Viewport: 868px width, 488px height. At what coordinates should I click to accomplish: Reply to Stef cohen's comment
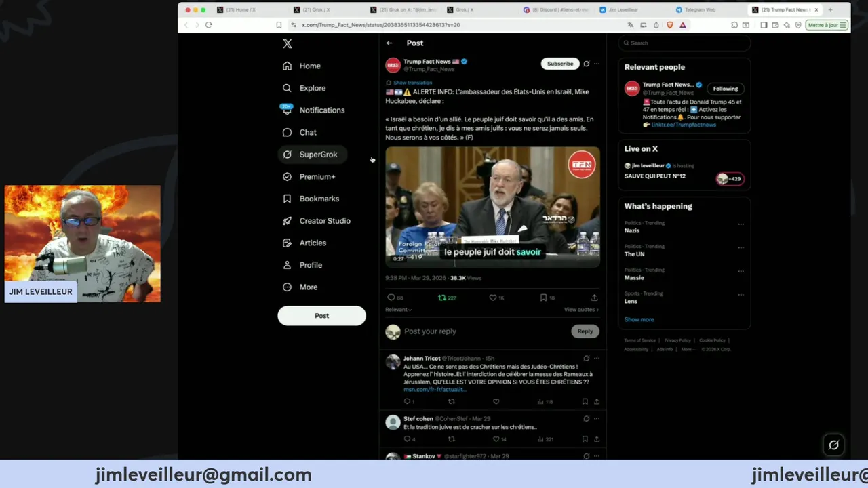point(409,439)
